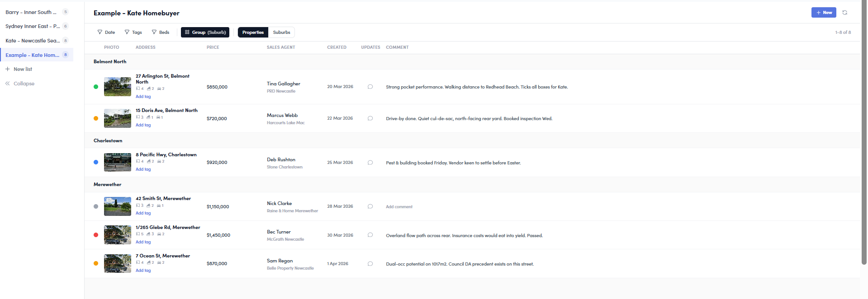Click the ADDRESS column header
The width and height of the screenshot is (868, 299).
point(145,47)
